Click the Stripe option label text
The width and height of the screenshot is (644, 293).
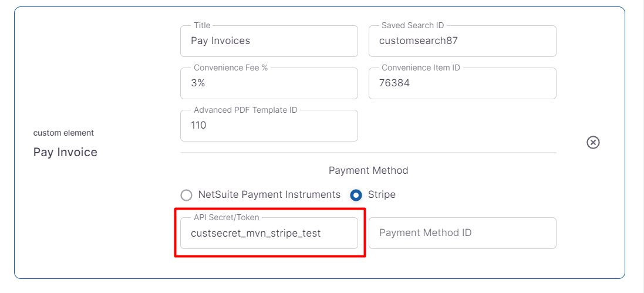pyautogui.click(x=382, y=194)
